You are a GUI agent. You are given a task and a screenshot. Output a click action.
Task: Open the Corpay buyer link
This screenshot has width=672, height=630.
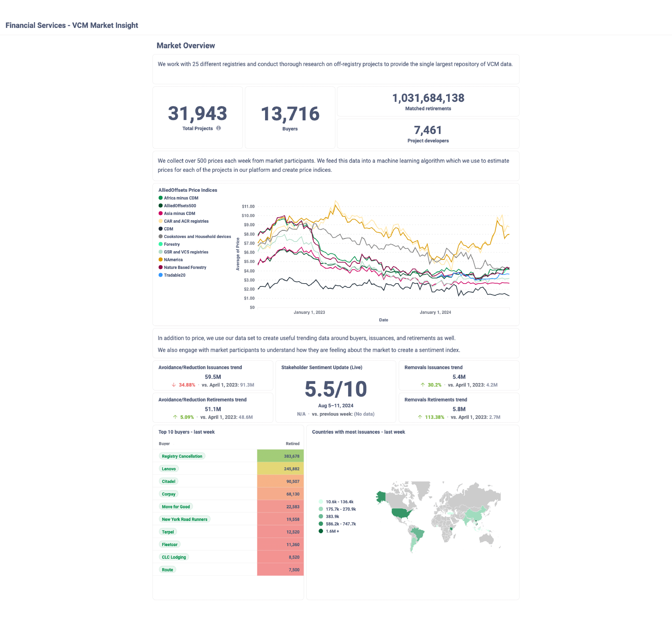(x=168, y=494)
